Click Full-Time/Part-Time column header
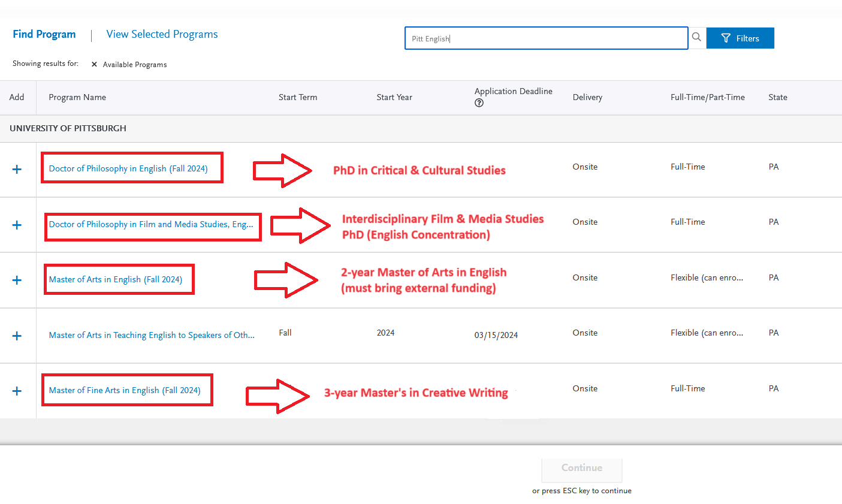 point(708,97)
